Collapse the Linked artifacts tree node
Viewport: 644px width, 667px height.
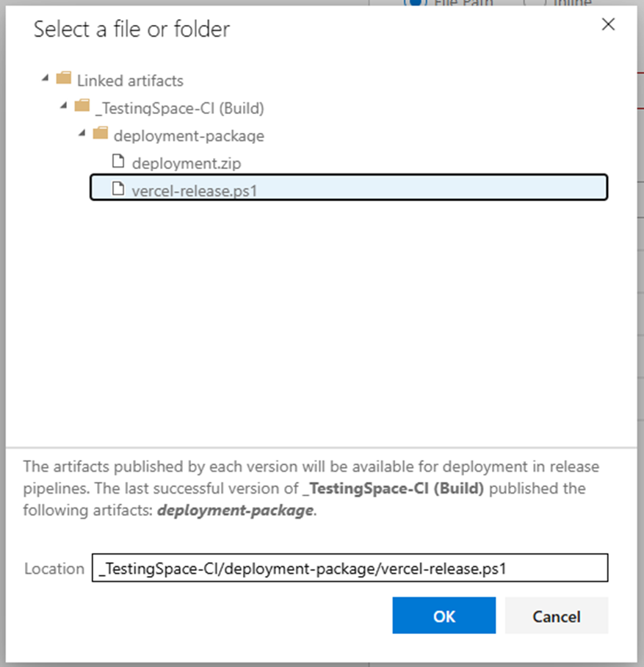point(46,79)
